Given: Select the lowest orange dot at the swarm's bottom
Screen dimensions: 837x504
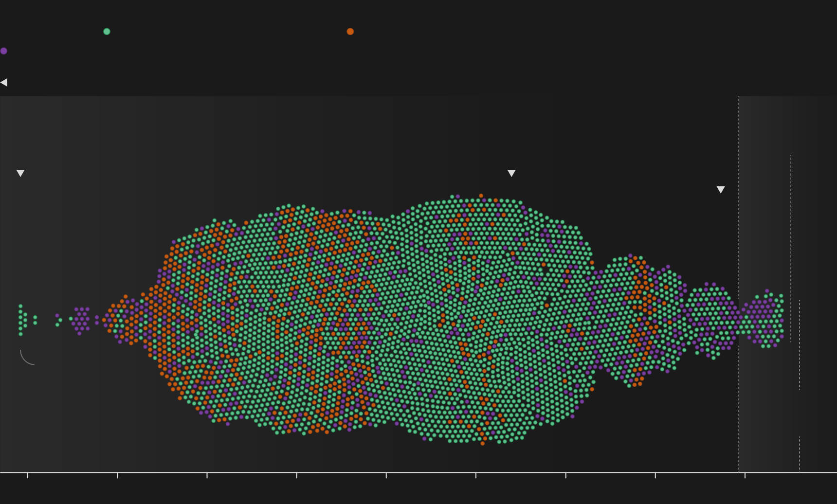Looking at the screenshot, I should (483, 443).
